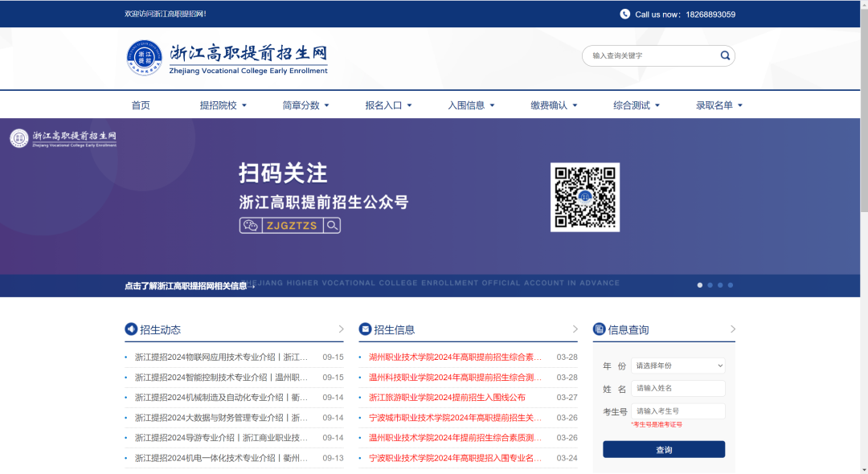Click the phone number 18268893059
The height and width of the screenshot is (474, 868).
coord(710,14)
